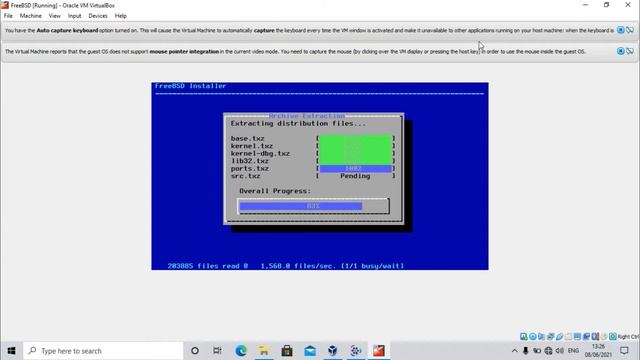
Task: Click the taskbar icon right of the VirtualBox cube
Action: click(x=356, y=351)
